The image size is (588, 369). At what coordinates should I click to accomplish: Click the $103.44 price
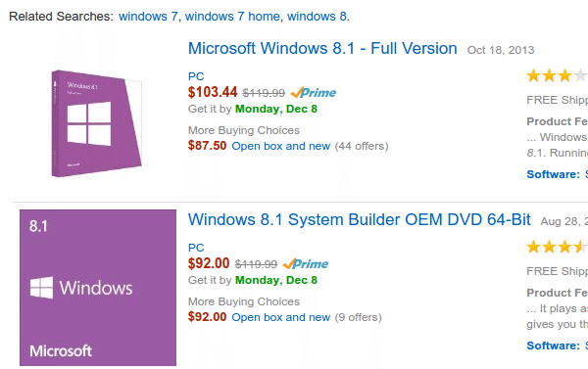[213, 92]
